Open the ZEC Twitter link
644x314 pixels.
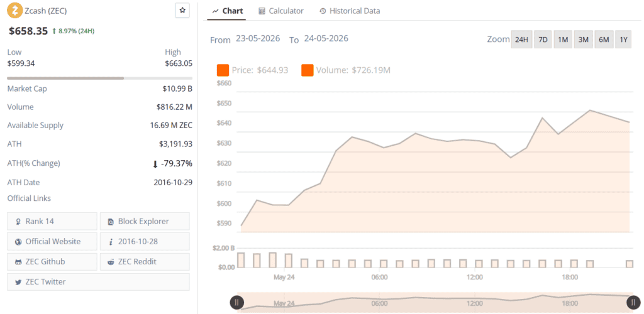[98, 281]
